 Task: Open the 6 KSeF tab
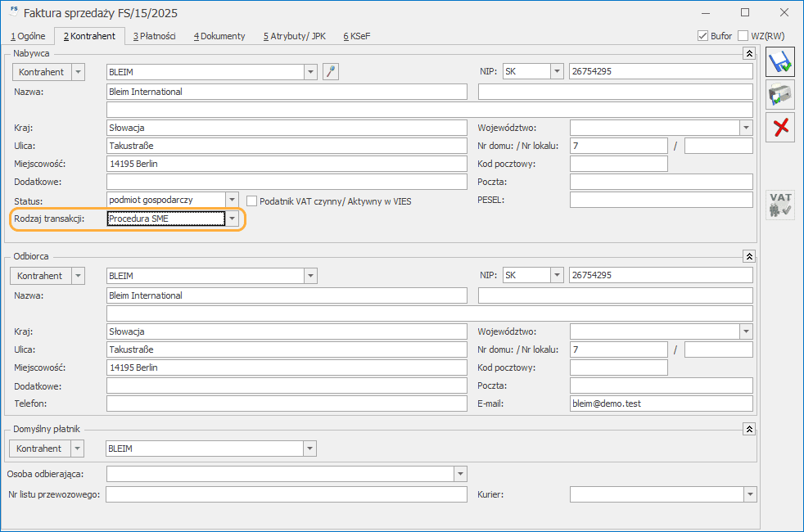click(357, 36)
